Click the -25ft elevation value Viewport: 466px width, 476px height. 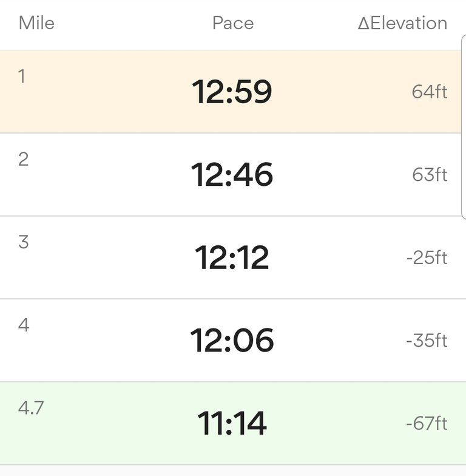(x=427, y=257)
